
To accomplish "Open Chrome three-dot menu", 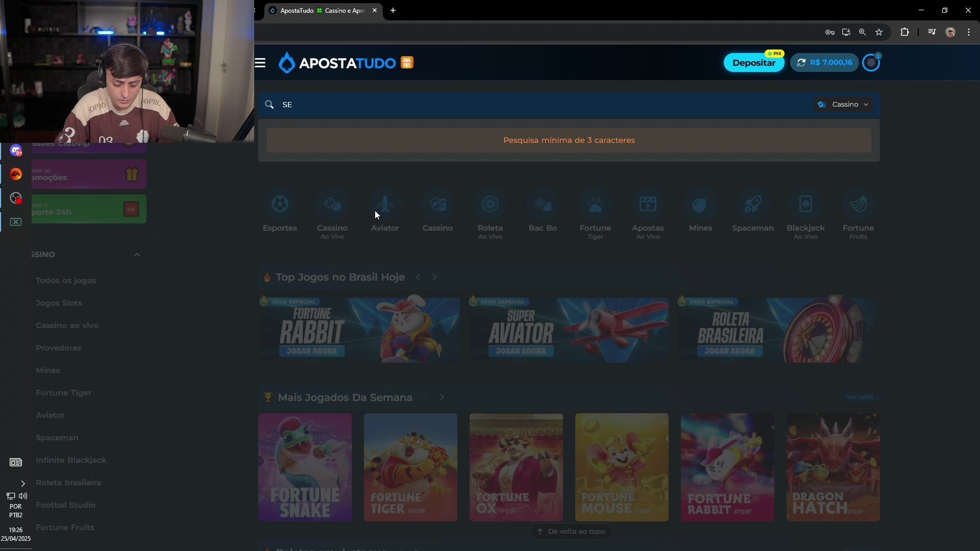I will tap(969, 32).
